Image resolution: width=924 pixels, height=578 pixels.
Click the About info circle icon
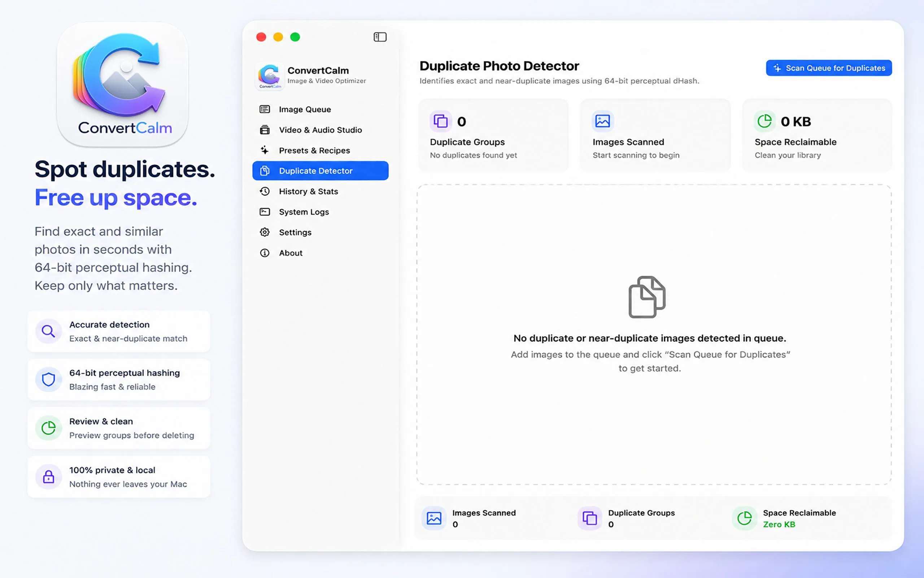point(265,253)
